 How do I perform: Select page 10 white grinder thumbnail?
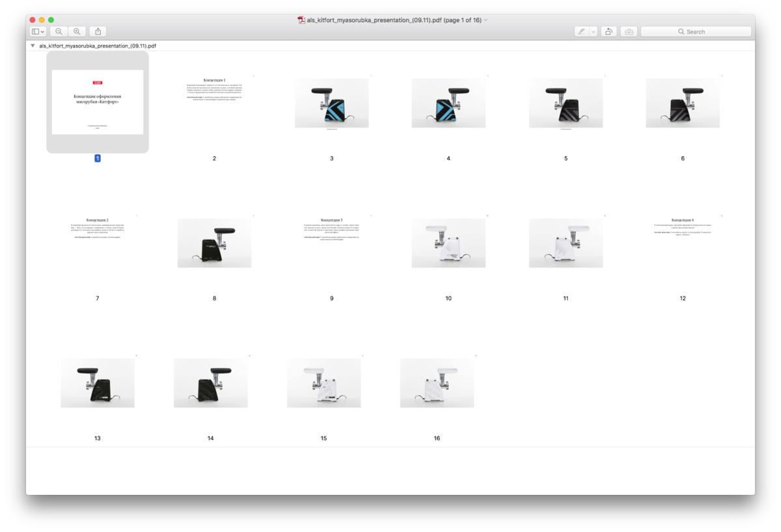tap(448, 243)
